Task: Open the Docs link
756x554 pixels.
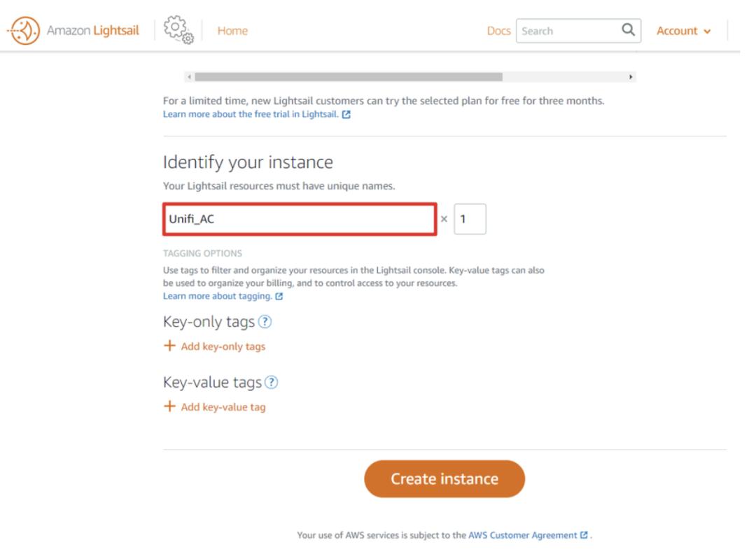Action: point(498,31)
